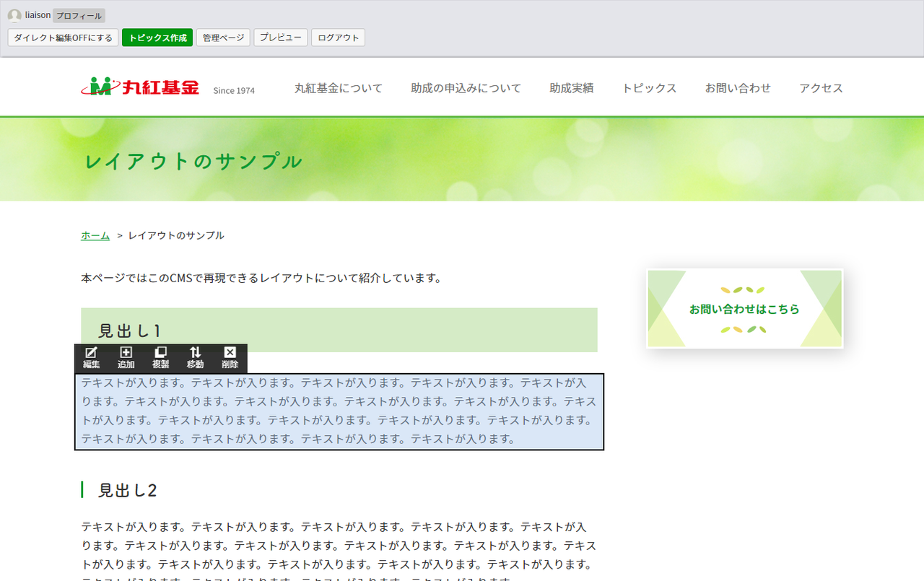Open the プロフィール profile link
924x581 pixels.
79,15
